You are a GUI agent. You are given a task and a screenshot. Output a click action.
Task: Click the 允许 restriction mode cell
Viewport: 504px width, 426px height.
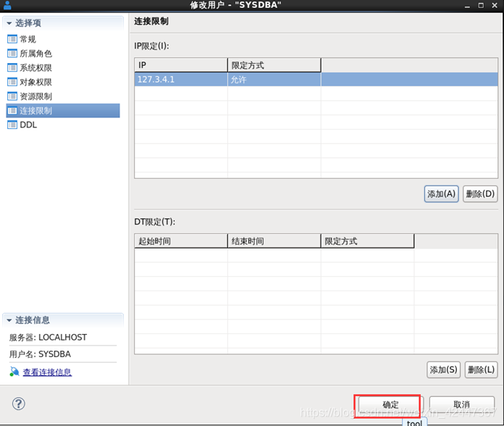pos(274,80)
